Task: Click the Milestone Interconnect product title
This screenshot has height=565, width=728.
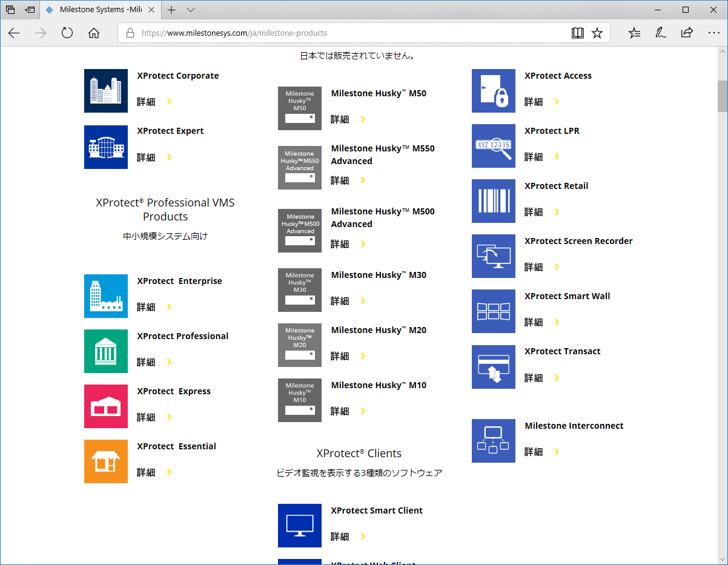Action: point(574,426)
